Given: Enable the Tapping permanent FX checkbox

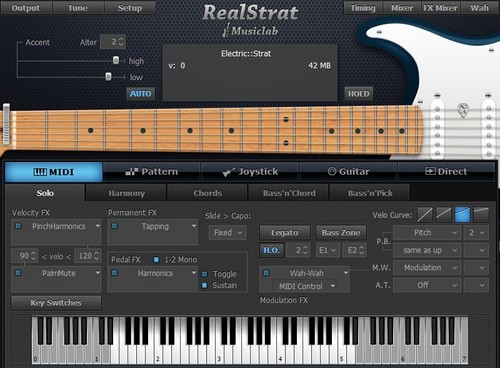Looking at the screenshot, I should point(114,226).
